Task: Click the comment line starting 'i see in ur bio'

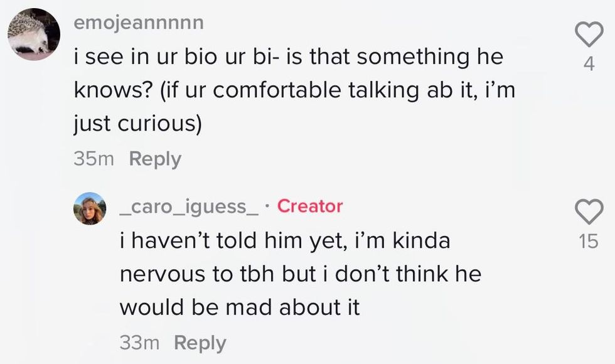Action: pos(289,58)
